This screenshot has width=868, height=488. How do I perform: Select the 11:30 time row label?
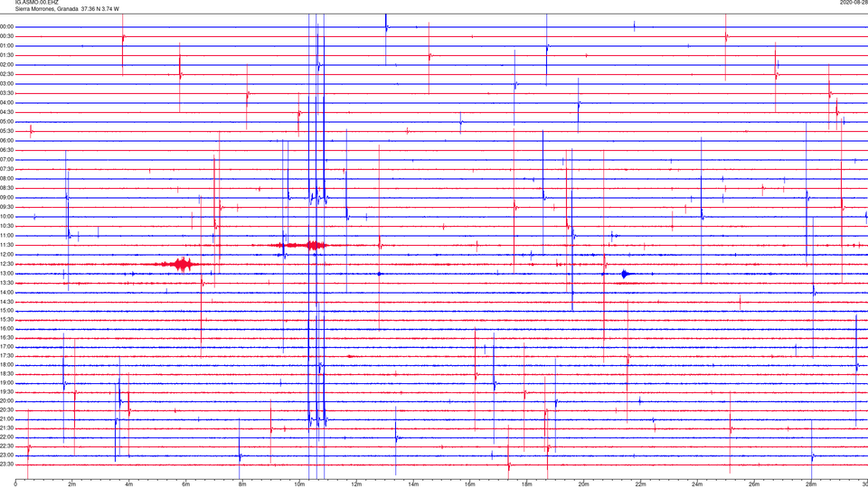click(x=7, y=245)
